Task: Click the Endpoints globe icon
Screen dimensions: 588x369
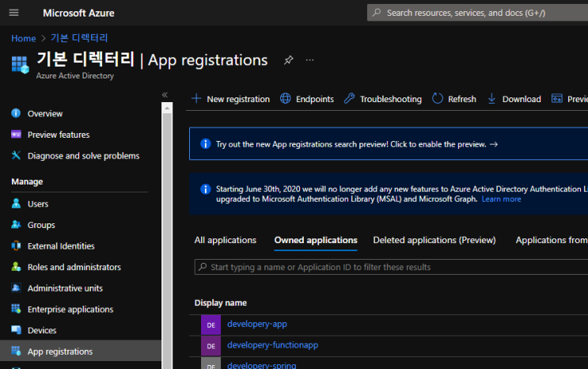Action: coord(286,98)
